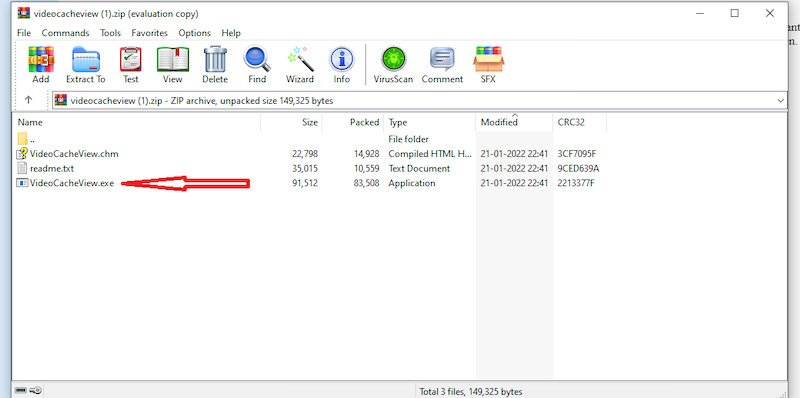
Task: Click the modified date of readme.txt
Action: point(514,168)
